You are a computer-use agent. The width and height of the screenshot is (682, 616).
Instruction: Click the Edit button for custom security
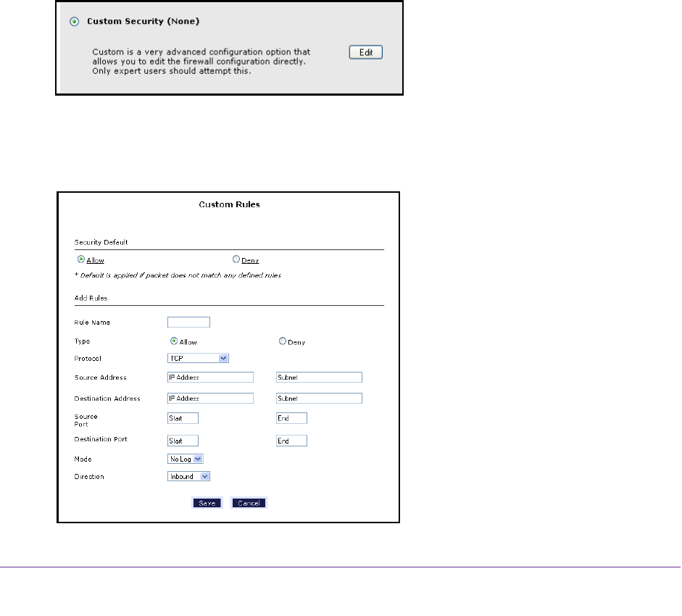[x=366, y=52]
